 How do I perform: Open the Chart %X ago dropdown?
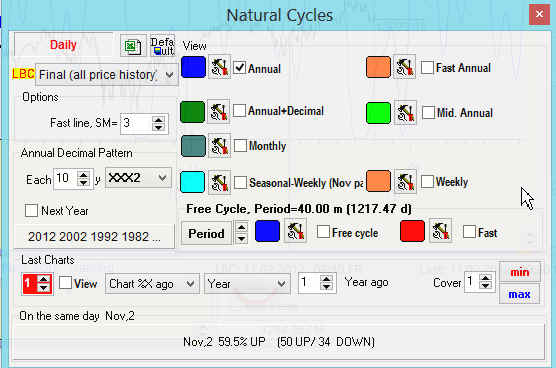[152, 284]
